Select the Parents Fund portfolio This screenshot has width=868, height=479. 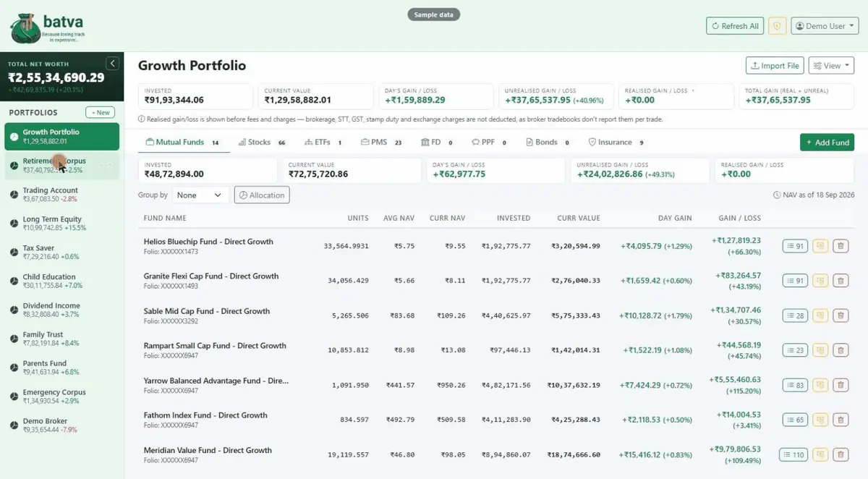[x=61, y=368]
